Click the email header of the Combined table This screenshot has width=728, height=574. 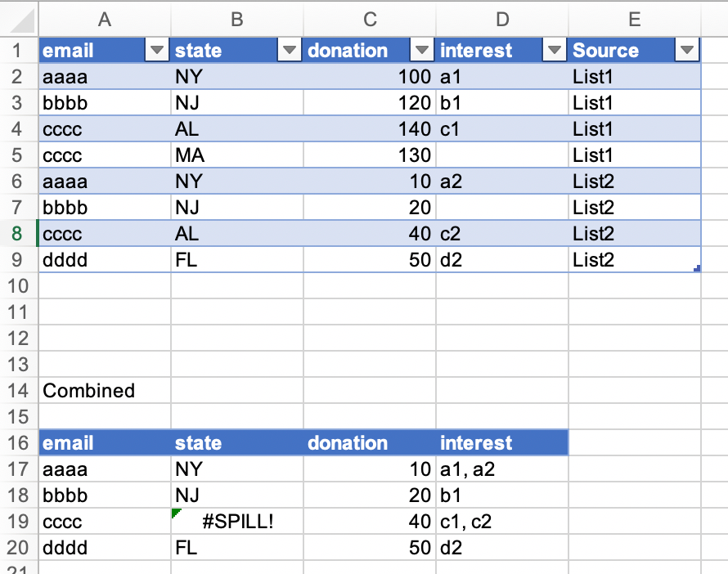click(105, 443)
